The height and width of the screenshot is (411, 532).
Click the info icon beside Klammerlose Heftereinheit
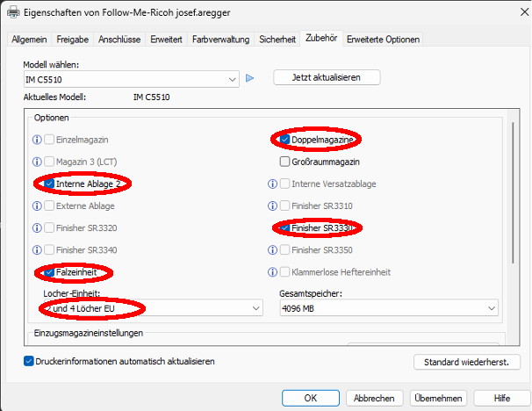click(272, 272)
